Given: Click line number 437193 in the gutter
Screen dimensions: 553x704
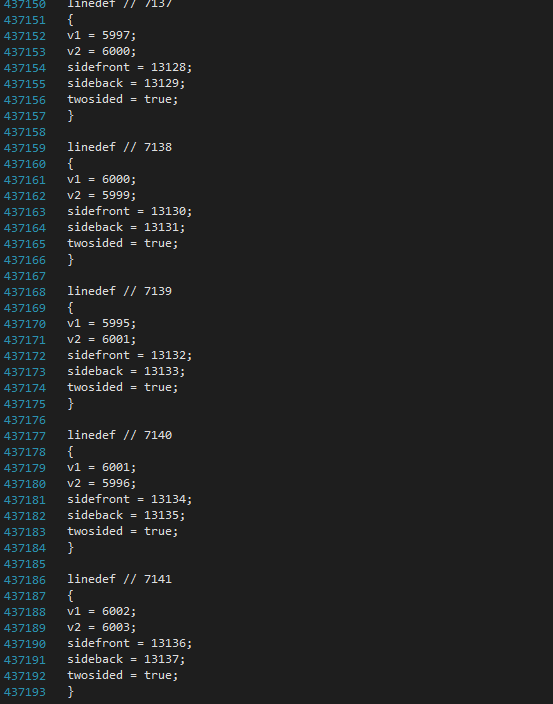Looking at the screenshot, I should (x=25, y=692).
